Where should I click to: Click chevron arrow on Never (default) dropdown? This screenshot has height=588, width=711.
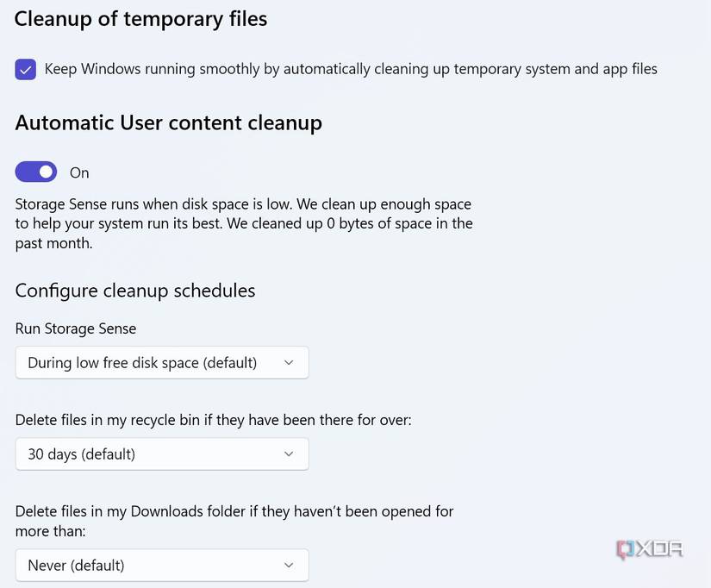tap(289, 566)
